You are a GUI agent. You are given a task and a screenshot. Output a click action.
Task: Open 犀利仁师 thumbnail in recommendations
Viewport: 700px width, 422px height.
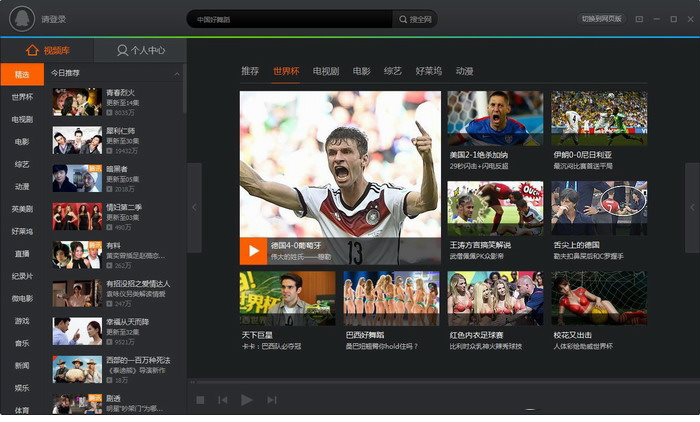point(77,140)
